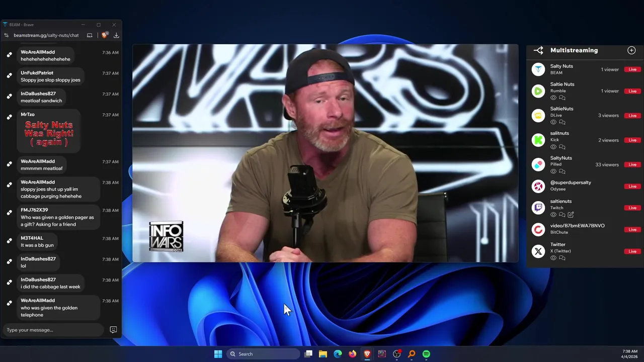Open the Rumble platform logo for Saltie Nuts
This screenshot has height=362, width=644.
(x=538, y=91)
